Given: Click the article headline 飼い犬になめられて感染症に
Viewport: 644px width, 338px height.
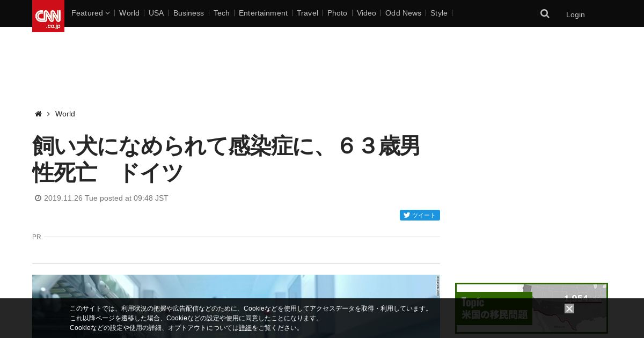Looking at the screenshot, I should (226, 159).
